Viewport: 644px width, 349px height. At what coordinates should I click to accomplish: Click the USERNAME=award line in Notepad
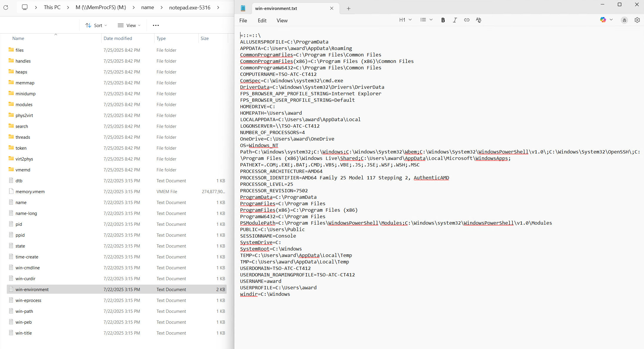260,281
